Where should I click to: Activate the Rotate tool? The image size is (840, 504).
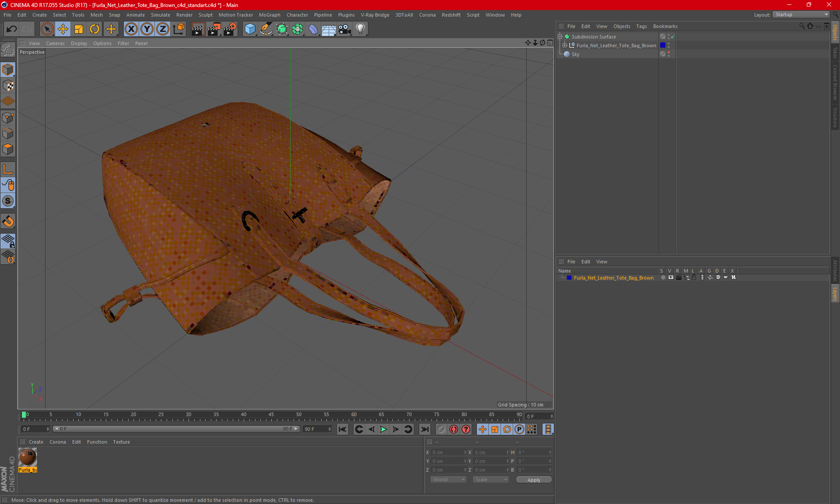[94, 29]
